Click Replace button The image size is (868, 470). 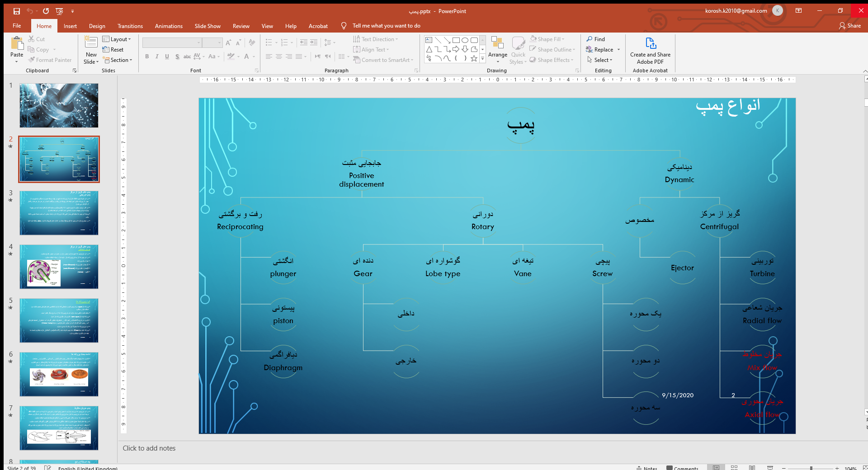click(x=600, y=50)
